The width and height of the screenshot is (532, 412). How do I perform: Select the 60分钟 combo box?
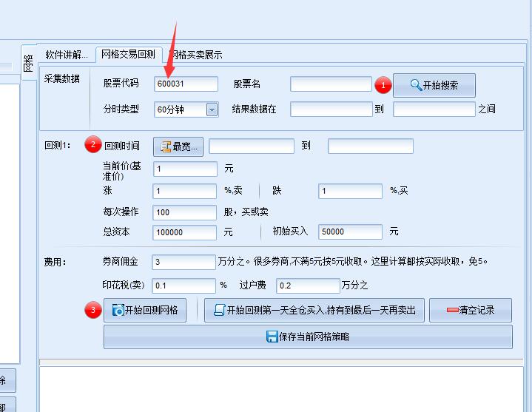coord(179,109)
